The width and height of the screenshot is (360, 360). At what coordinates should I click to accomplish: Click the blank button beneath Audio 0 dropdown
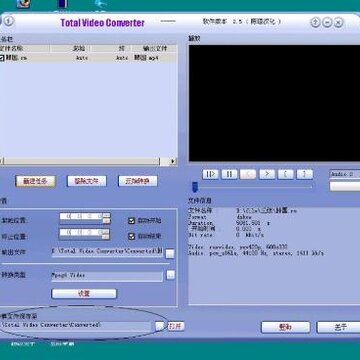click(345, 186)
